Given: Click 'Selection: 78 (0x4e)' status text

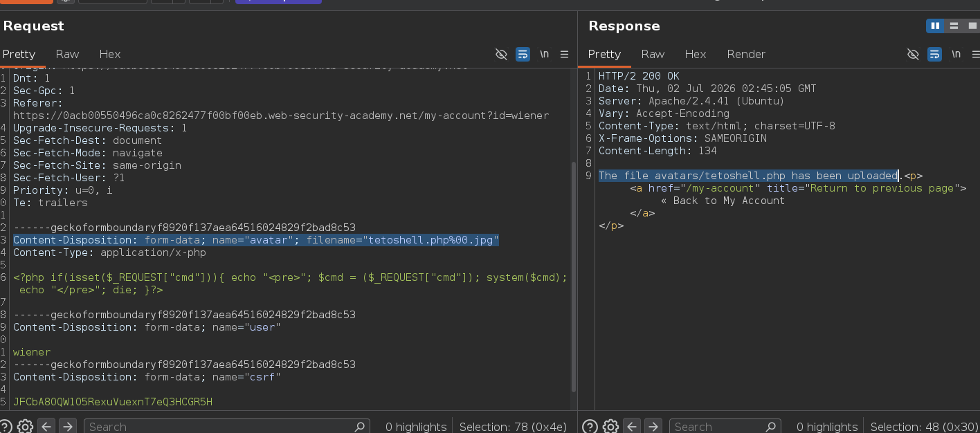Looking at the screenshot, I should click(x=513, y=427).
